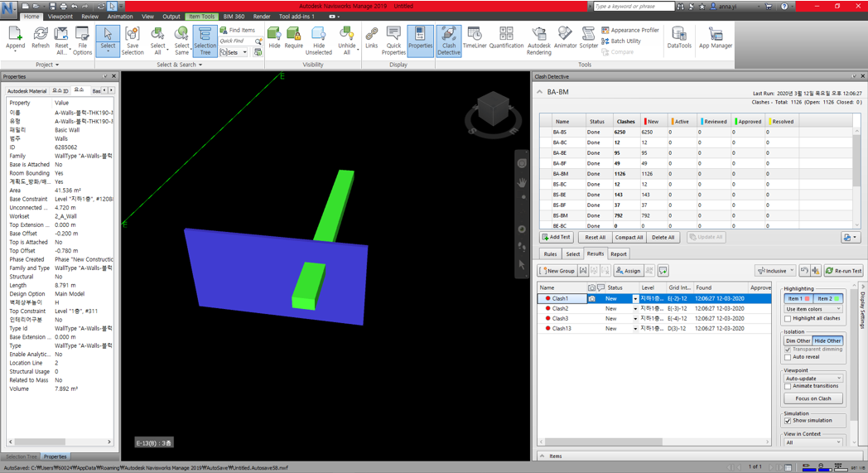Image resolution: width=868 pixels, height=473 pixels.
Task: Open the Sets dropdown in ribbon
Action: 233,52
